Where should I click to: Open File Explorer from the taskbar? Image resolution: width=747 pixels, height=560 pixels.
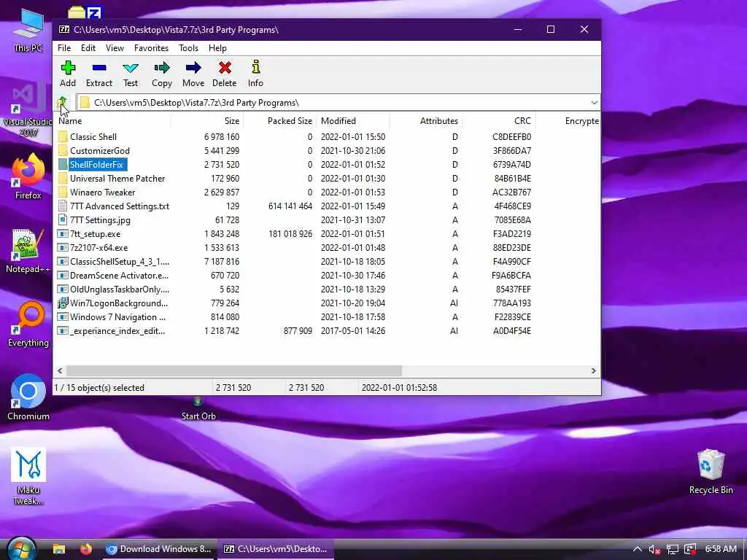point(59,549)
